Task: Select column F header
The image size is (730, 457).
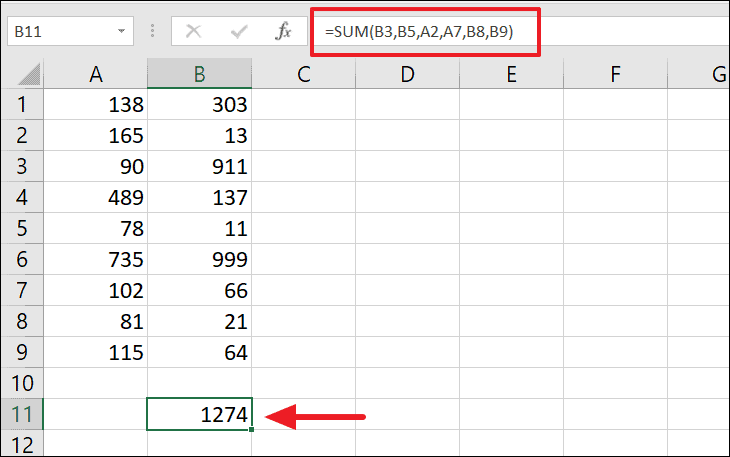Action: point(614,73)
